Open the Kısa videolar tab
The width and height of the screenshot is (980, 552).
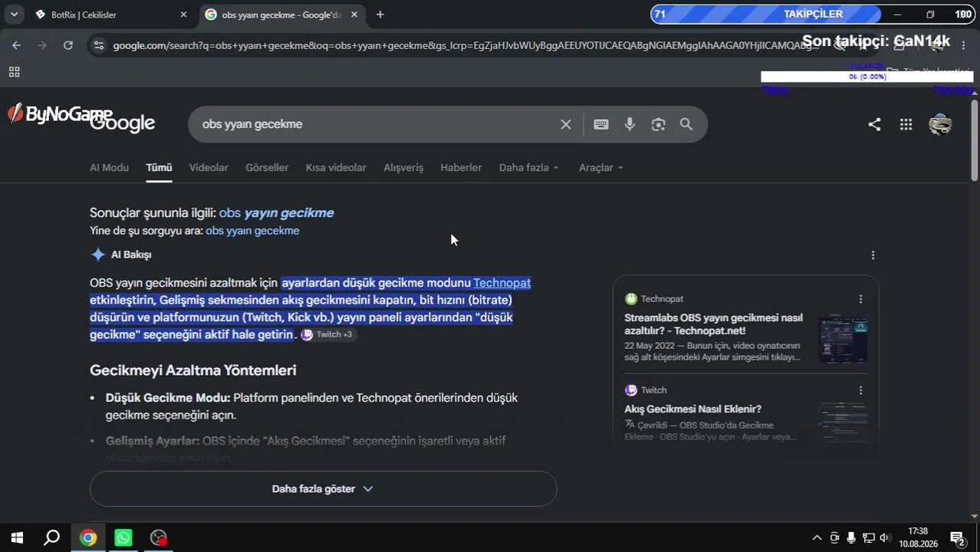click(x=336, y=168)
